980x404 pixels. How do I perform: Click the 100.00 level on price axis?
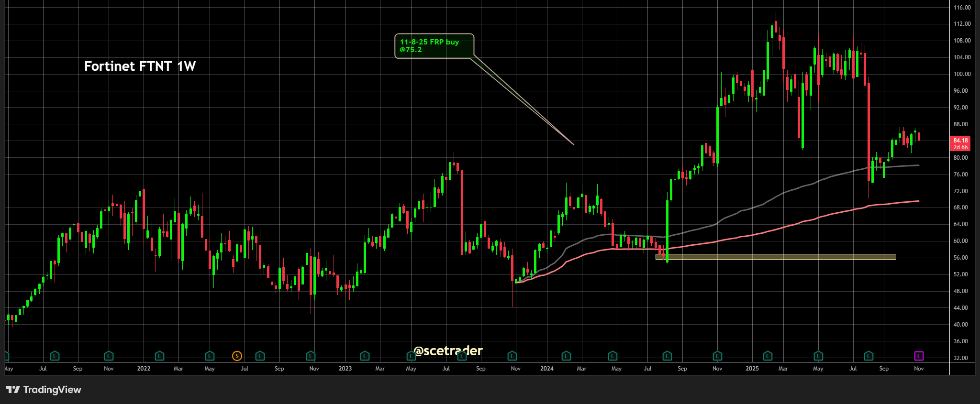coord(962,74)
